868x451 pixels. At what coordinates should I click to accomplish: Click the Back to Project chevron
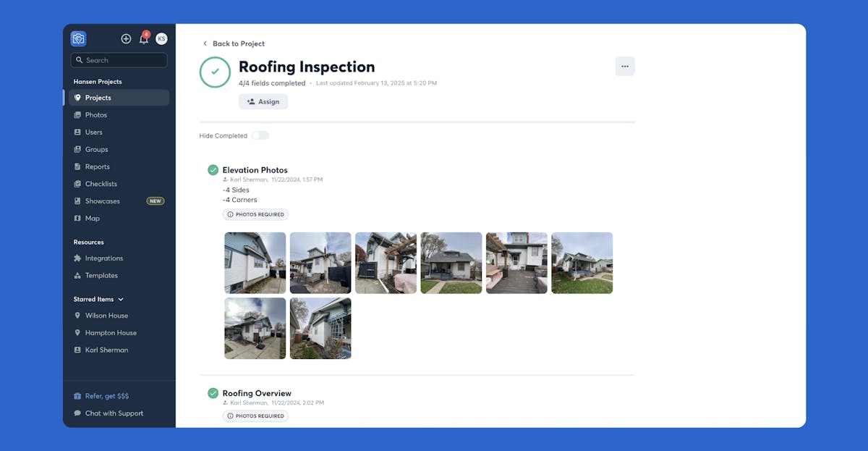(x=205, y=43)
